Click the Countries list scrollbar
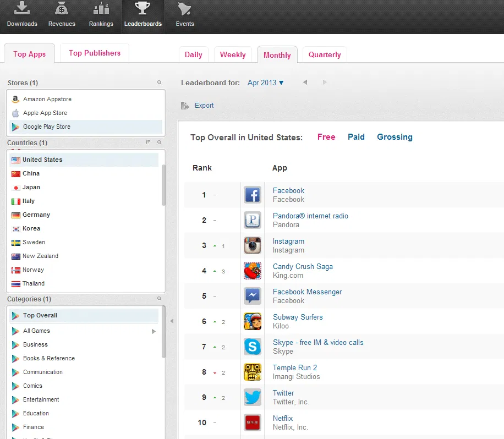The width and height of the screenshot is (504, 439). [163, 184]
